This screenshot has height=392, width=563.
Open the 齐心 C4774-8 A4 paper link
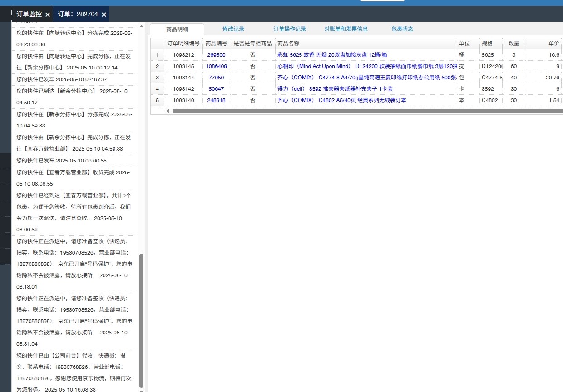[367, 78]
